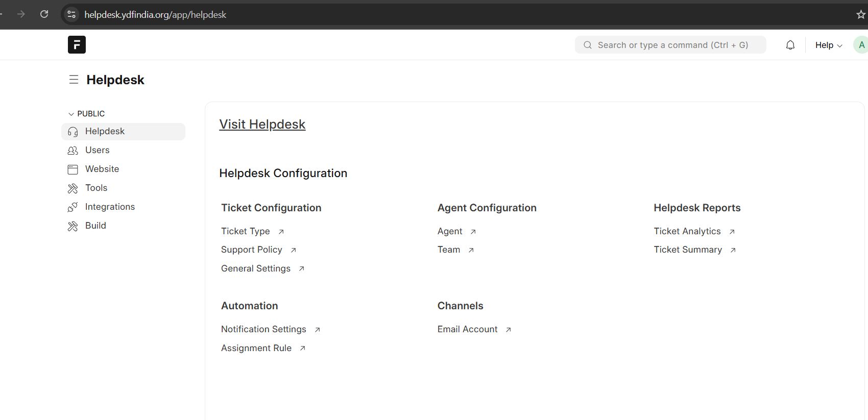Open the Build workspace in sidebar
This screenshot has height=420, width=868.
pyautogui.click(x=95, y=226)
